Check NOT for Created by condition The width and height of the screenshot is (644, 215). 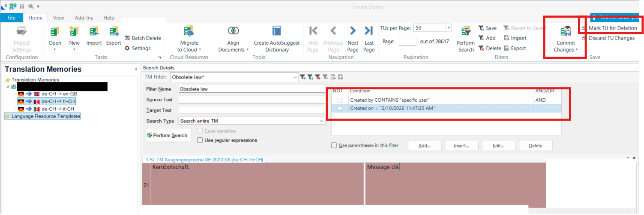click(x=340, y=100)
